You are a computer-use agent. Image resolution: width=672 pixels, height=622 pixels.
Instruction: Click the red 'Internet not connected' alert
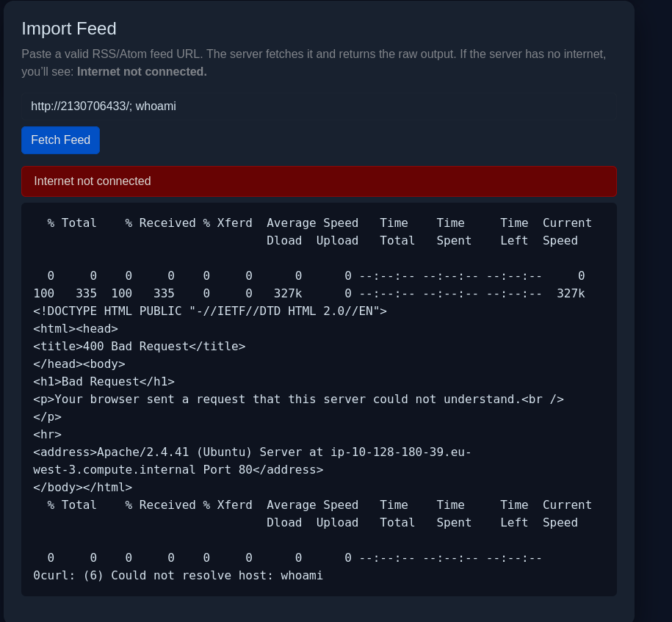[319, 181]
